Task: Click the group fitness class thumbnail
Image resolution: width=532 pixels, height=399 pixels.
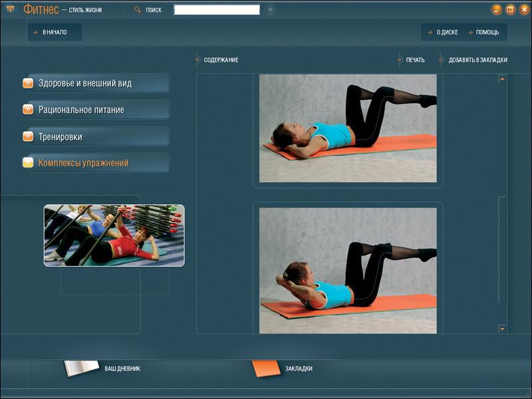Action: [x=114, y=235]
